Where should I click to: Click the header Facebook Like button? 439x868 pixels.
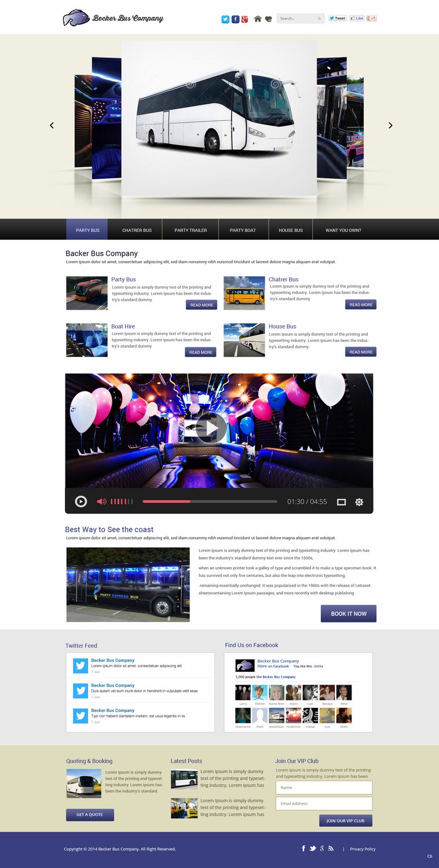point(357,18)
